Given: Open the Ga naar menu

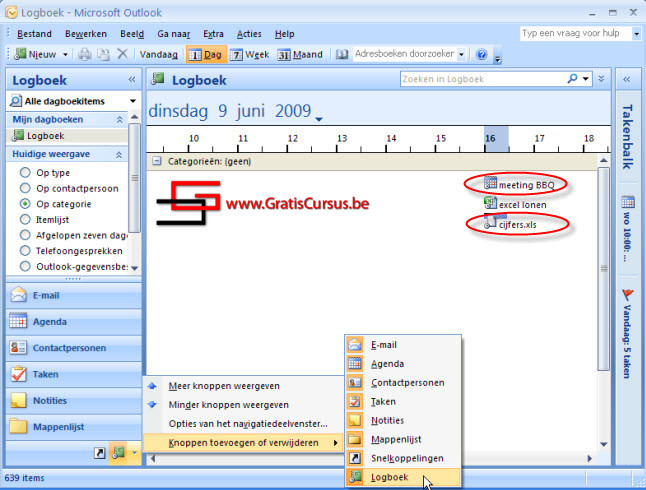Looking at the screenshot, I should click(x=173, y=34).
